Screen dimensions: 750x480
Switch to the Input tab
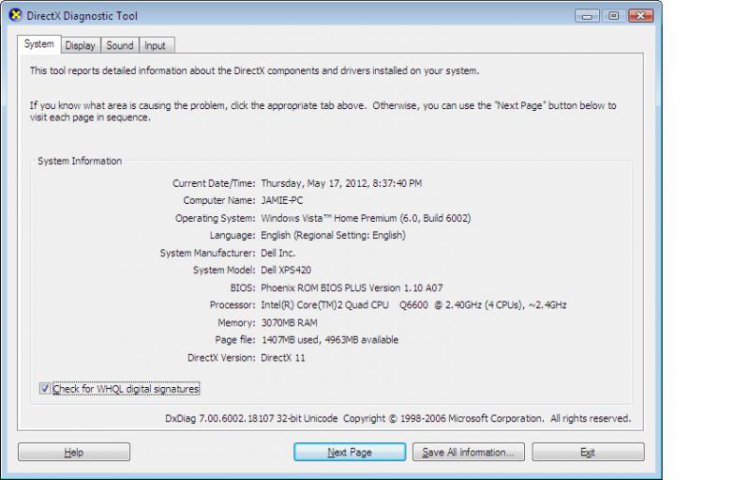155,45
